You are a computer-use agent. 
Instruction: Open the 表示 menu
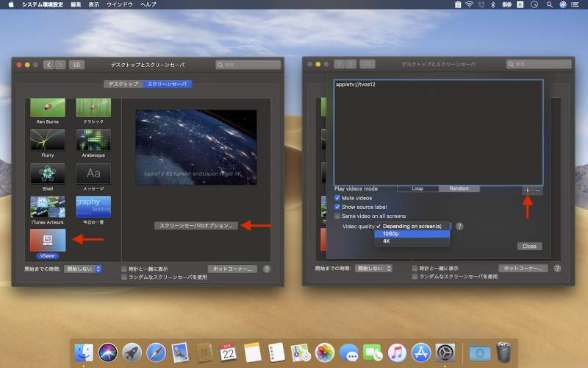[x=94, y=4]
